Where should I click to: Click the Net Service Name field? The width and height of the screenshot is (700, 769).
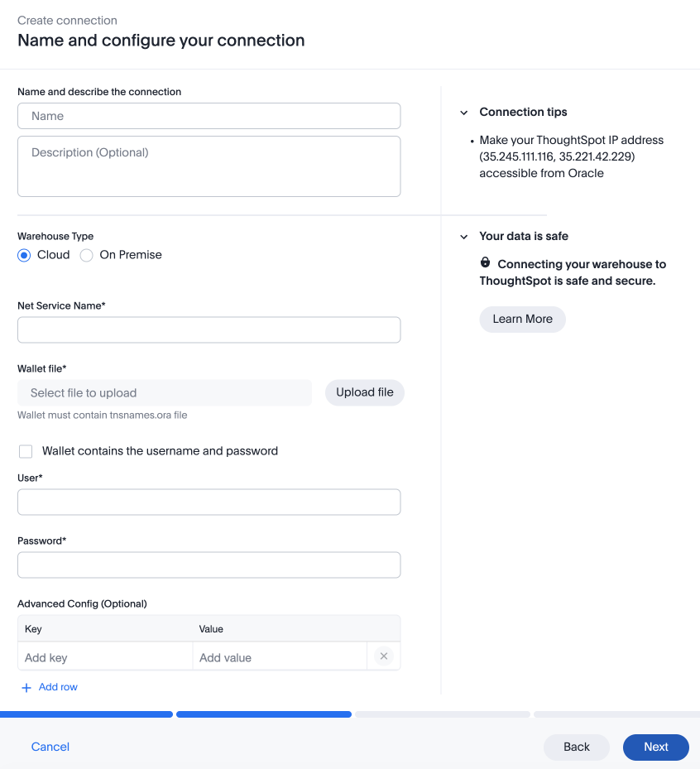click(x=209, y=329)
